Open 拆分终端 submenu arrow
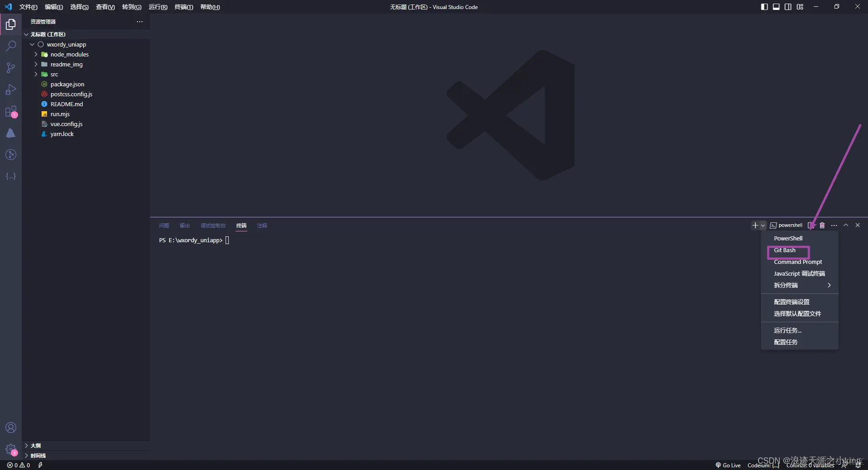The height and width of the screenshot is (470, 868). point(829,285)
